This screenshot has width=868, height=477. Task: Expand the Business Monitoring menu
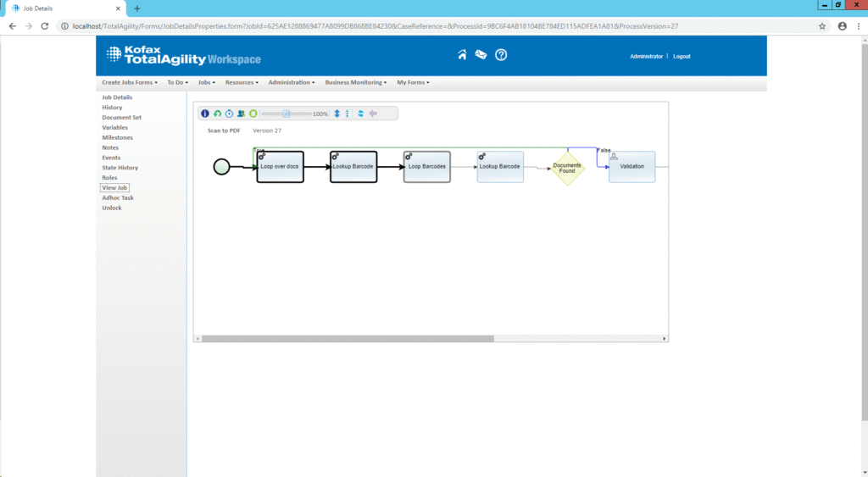tap(356, 83)
